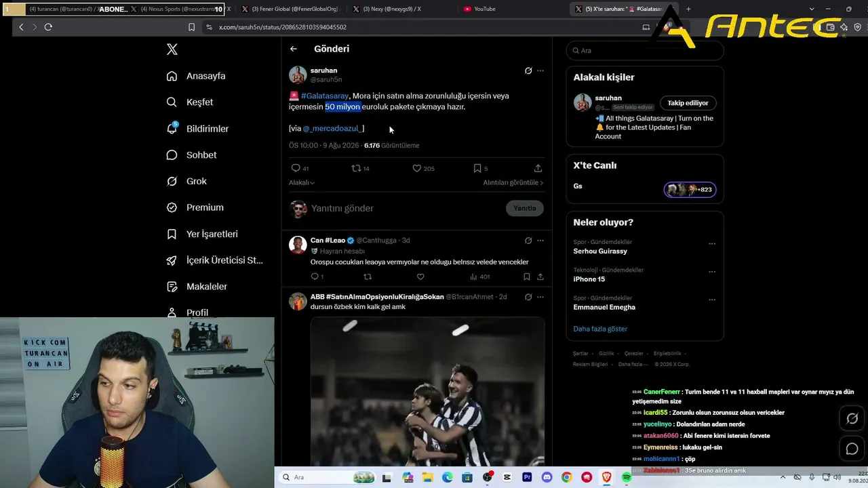Click the 6.176 Görüntüleme view count
868x488 pixels.
[x=392, y=146]
